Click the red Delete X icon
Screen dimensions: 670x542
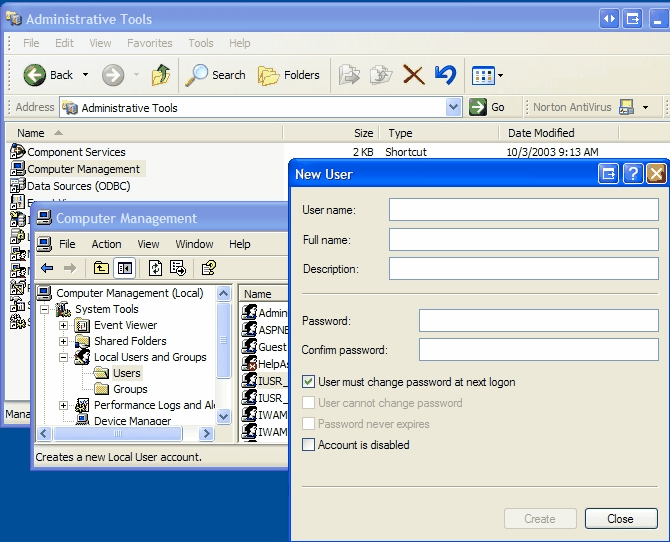click(x=413, y=75)
